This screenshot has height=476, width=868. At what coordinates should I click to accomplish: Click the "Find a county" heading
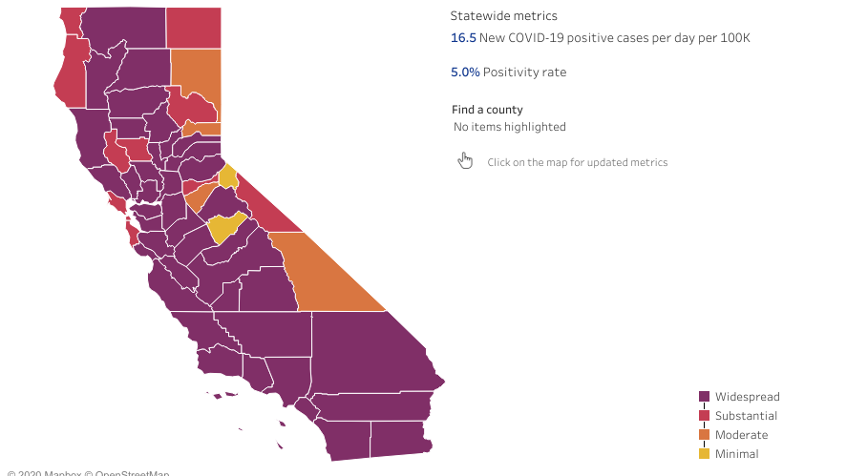(x=487, y=110)
